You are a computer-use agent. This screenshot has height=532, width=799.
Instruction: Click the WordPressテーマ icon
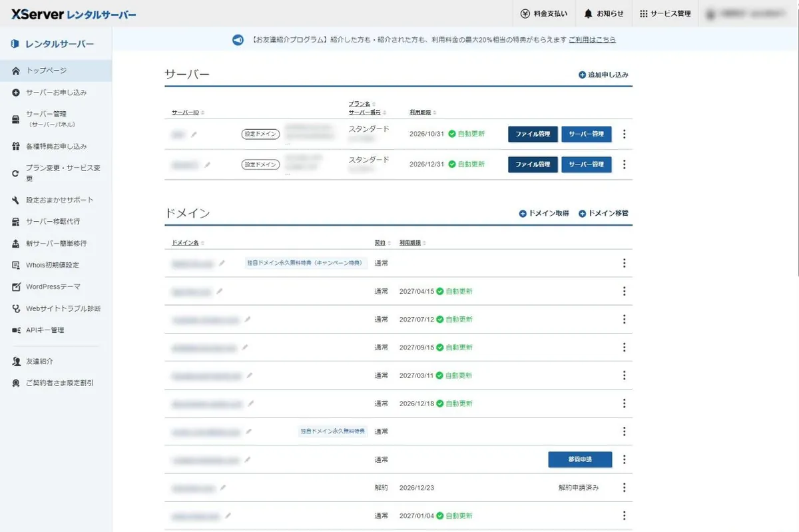click(x=16, y=287)
